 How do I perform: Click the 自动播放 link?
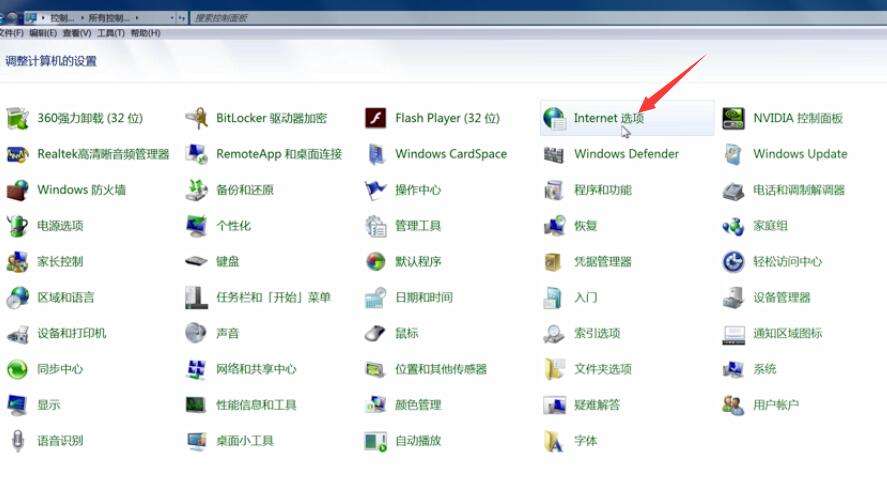click(x=417, y=440)
